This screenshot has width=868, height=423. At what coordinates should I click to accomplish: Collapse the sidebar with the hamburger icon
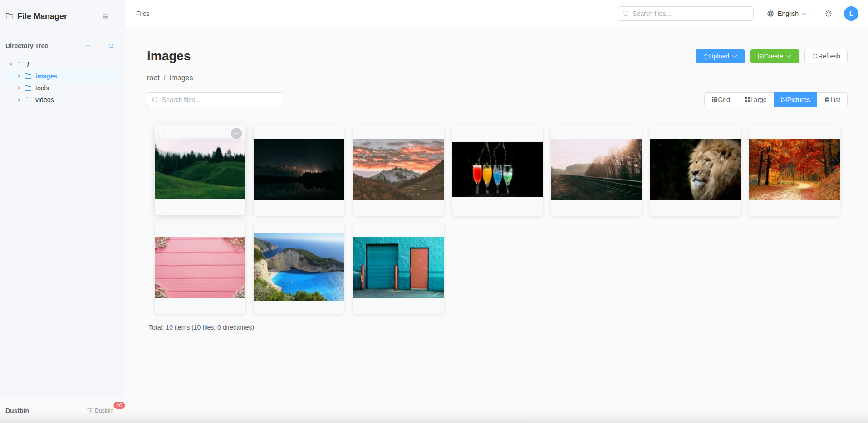coord(105,16)
